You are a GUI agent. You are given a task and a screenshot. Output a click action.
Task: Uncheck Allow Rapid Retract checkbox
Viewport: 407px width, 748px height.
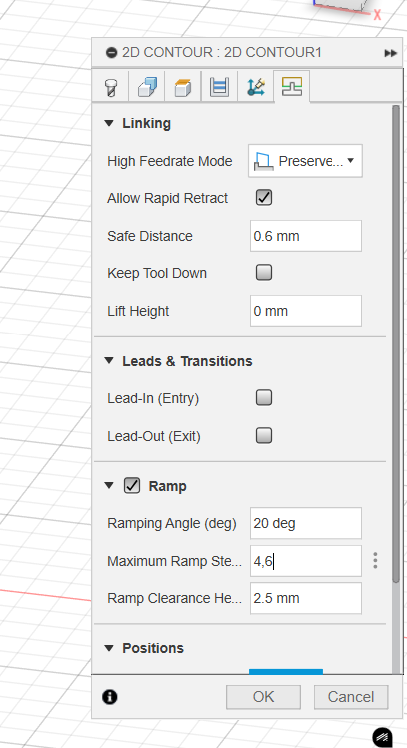(264, 197)
